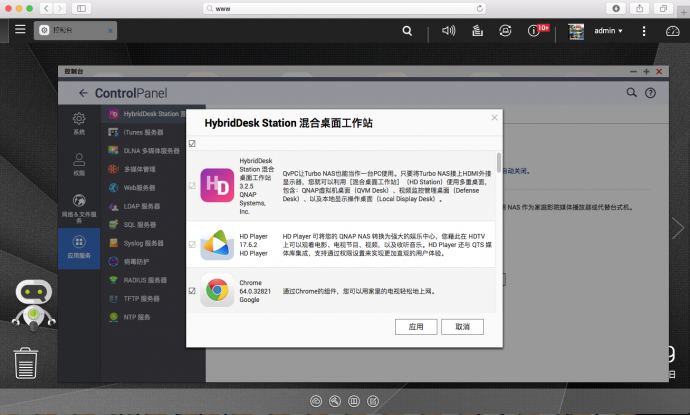Open the three-dot more options menu
690x415 pixels.
[644, 31]
